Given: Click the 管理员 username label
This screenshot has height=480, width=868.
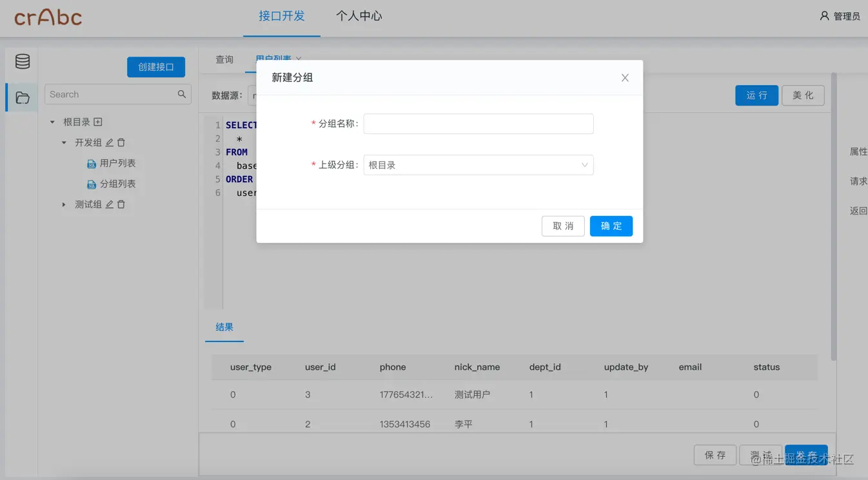Looking at the screenshot, I should pos(847,16).
